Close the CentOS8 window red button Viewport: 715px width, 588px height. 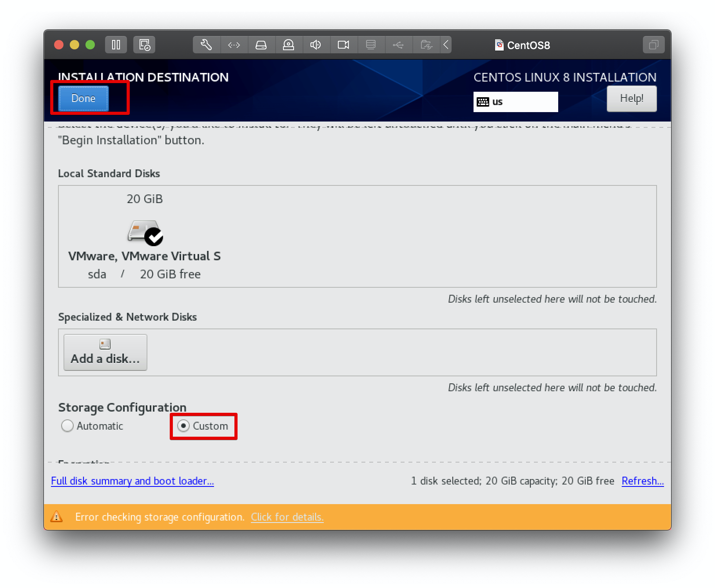(59, 45)
